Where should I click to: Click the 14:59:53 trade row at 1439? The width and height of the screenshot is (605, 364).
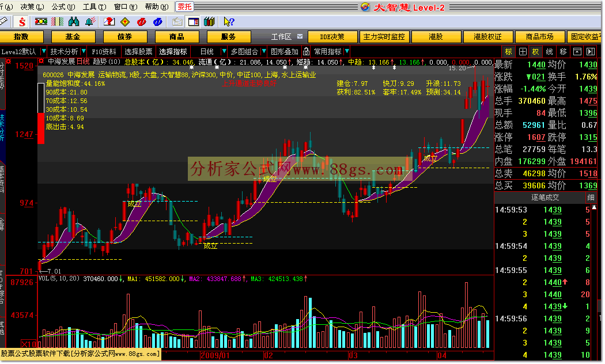(543, 210)
